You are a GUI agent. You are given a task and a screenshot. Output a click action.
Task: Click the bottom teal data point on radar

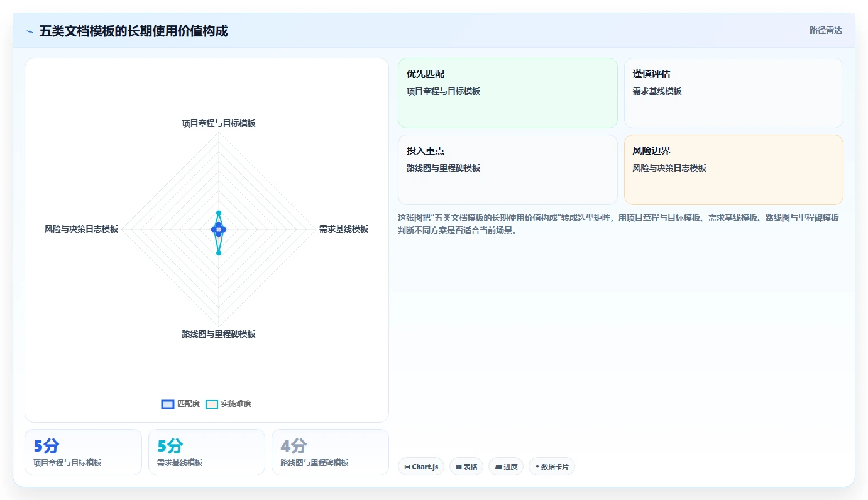pyautogui.click(x=219, y=253)
